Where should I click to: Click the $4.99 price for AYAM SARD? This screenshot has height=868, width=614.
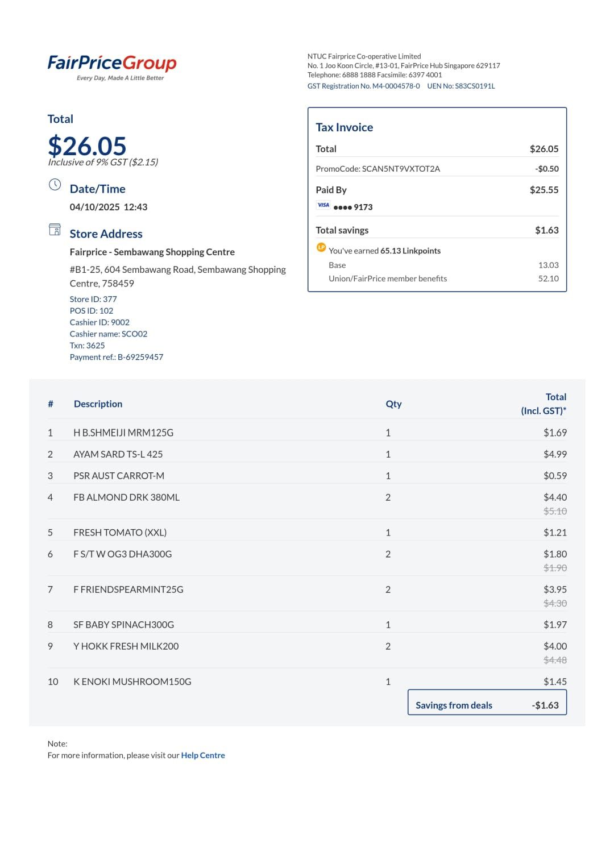[555, 454]
